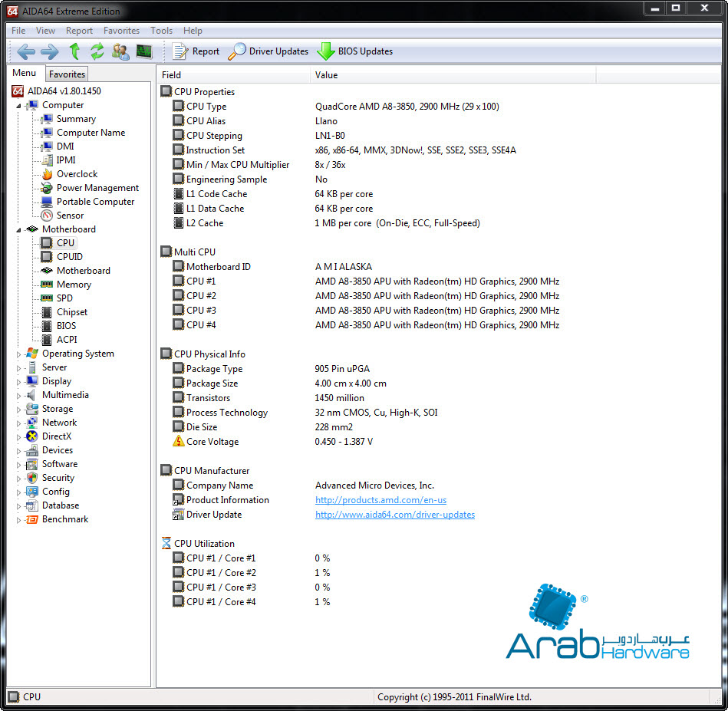Expand the Server tree node

click(x=18, y=368)
